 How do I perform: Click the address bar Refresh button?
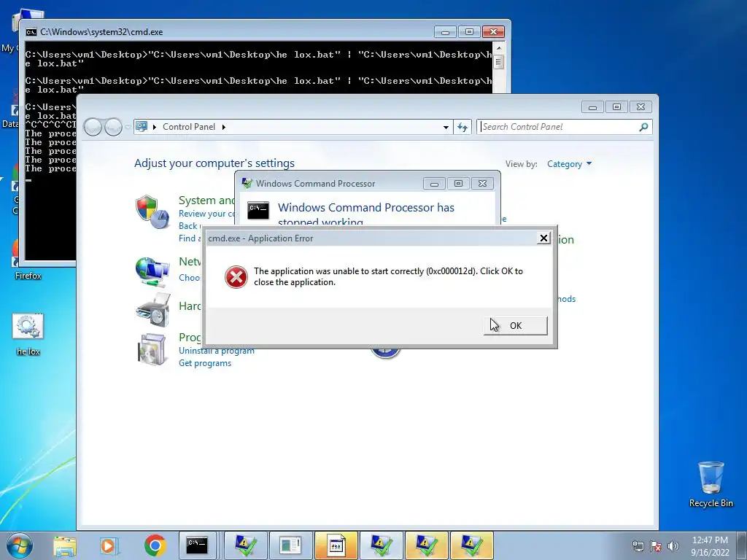click(462, 127)
